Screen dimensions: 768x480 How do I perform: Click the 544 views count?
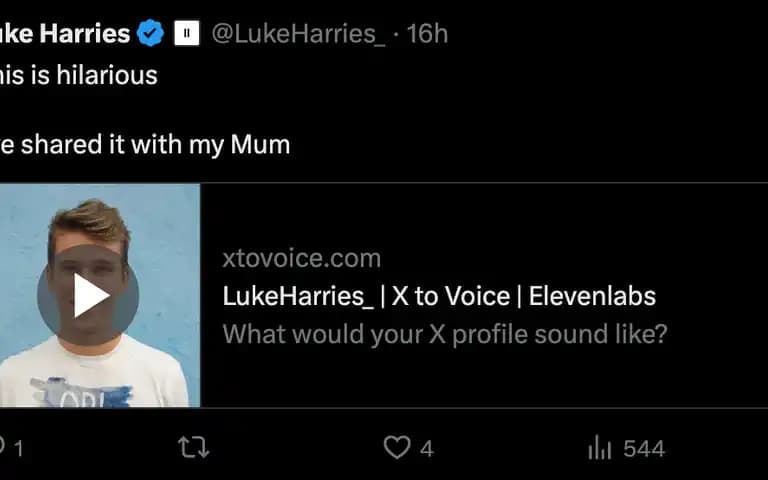[644, 449]
